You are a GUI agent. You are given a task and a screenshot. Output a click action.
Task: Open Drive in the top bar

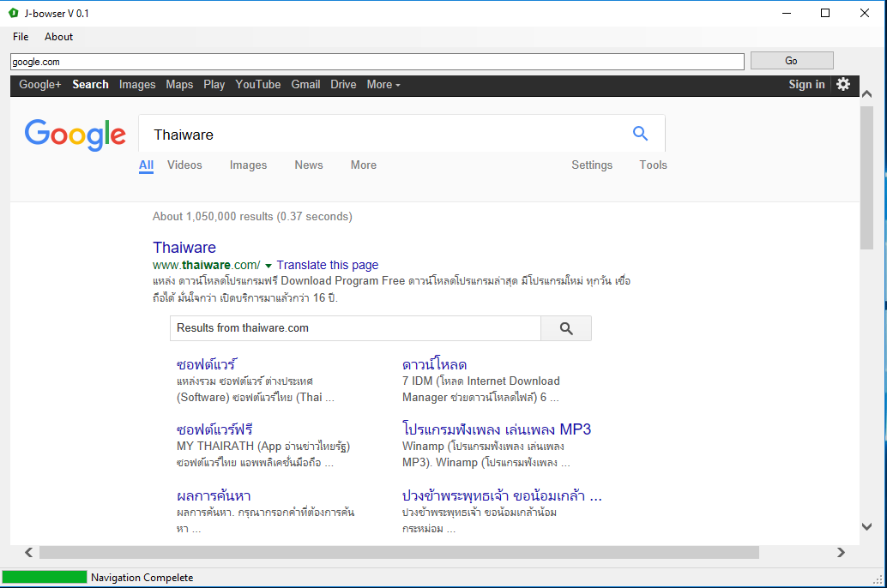(343, 84)
